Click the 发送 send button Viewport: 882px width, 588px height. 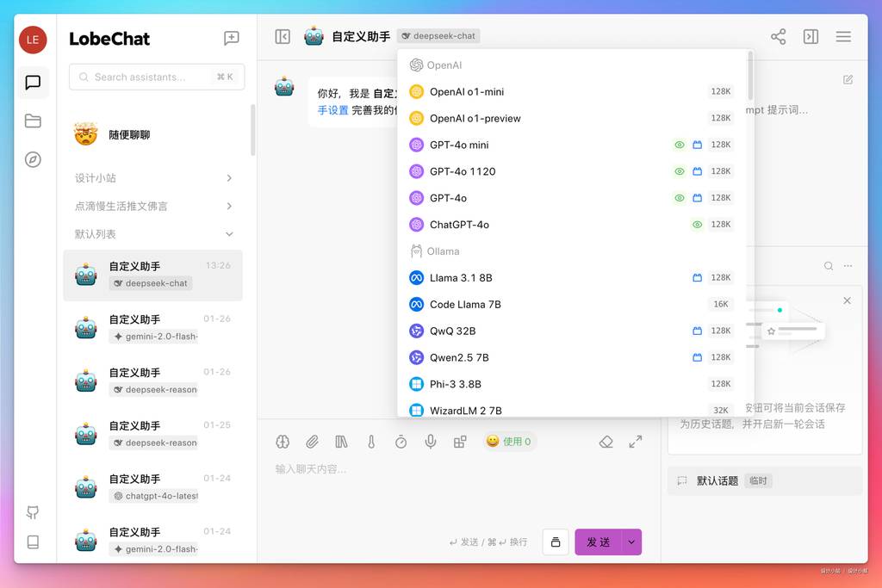coord(598,542)
